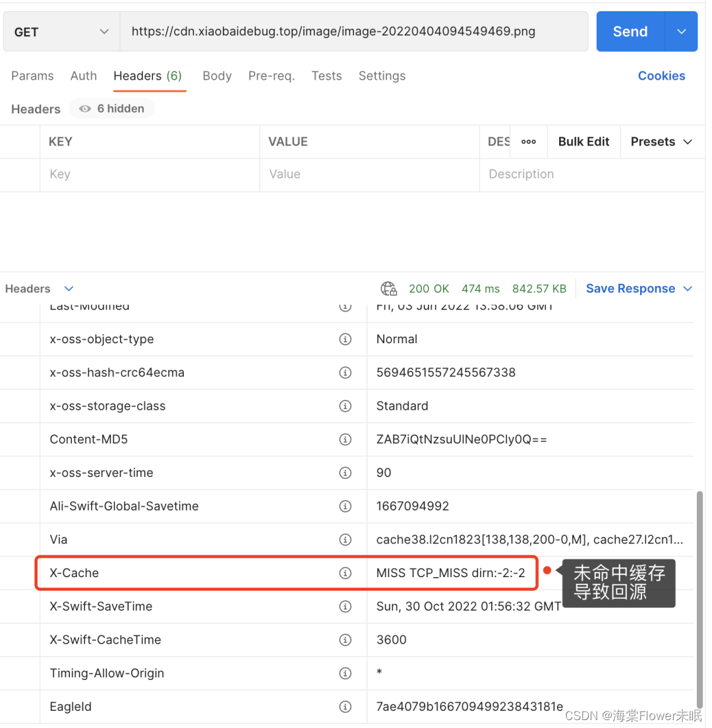Open the three-dot options menu in headers table
This screenshot has width=712, height=728.
coord(528,141)
